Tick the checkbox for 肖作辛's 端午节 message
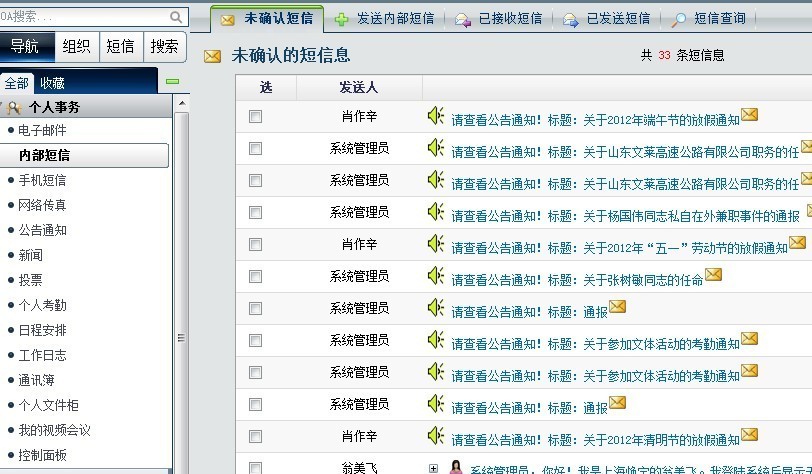 (x=255, y=117)
